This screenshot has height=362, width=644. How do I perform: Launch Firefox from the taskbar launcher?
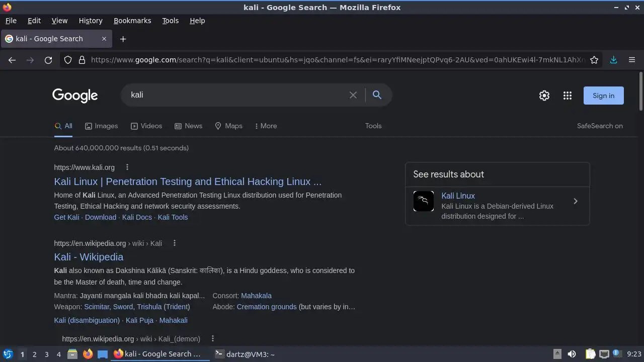[88, 354]
